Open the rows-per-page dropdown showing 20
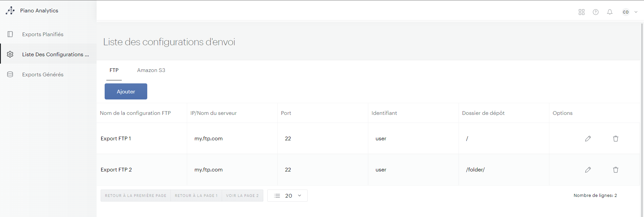This screenshot has width=644, height=217. tap(287, 196)
